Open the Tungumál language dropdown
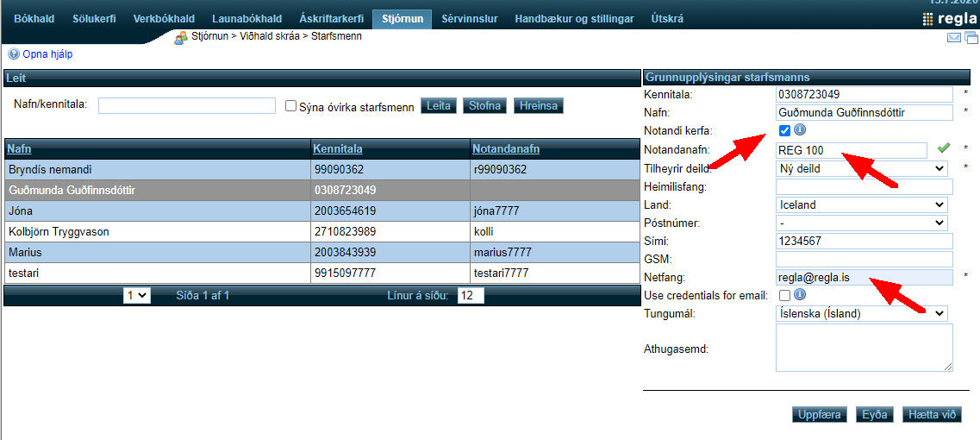The width and height of the screenshot is (980, 440). coord(861,313)
